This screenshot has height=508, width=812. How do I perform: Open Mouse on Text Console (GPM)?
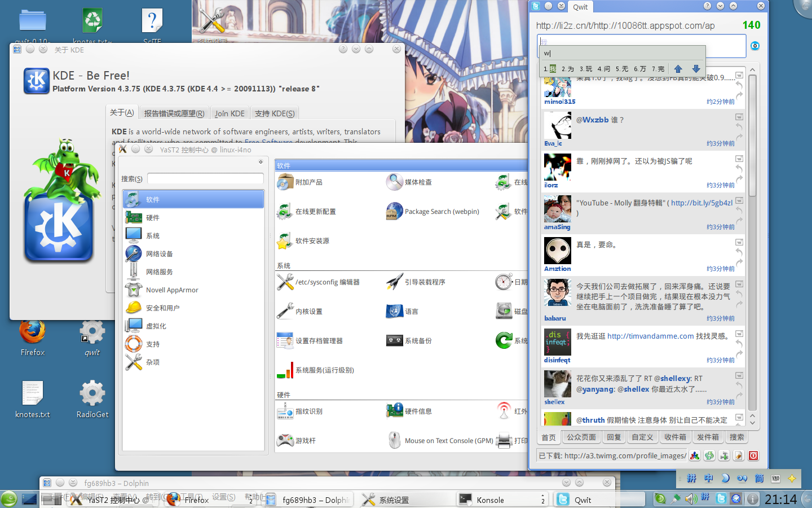tap(440, 441)
